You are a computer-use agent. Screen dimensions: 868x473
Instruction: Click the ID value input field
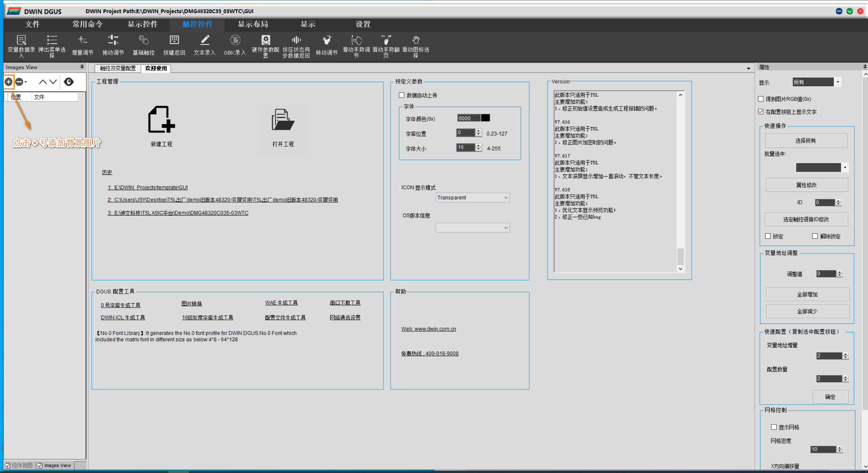coord(825,202)
